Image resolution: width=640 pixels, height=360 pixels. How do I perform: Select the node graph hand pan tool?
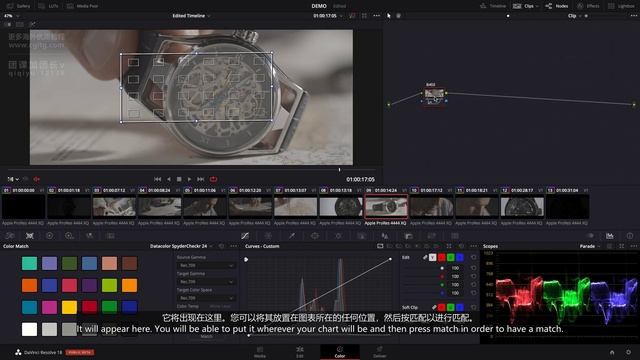click(x=398, y=16)
